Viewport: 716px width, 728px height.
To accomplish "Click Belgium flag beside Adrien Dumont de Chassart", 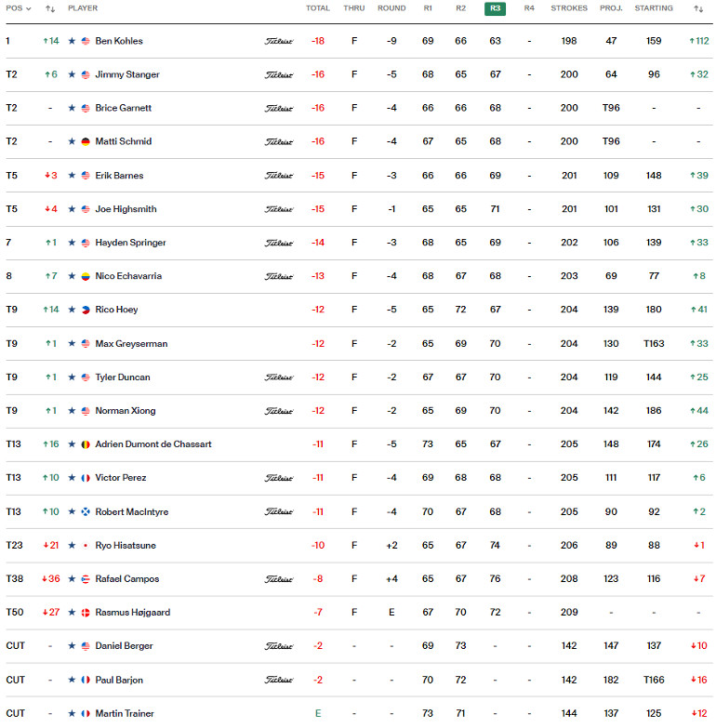I will pyautogui.click(x=86, y=444).
